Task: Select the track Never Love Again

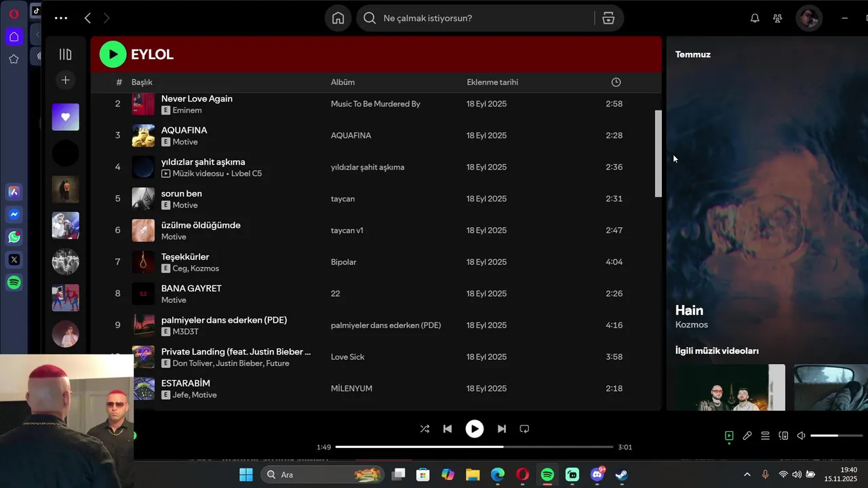Action: click(197, 98)
